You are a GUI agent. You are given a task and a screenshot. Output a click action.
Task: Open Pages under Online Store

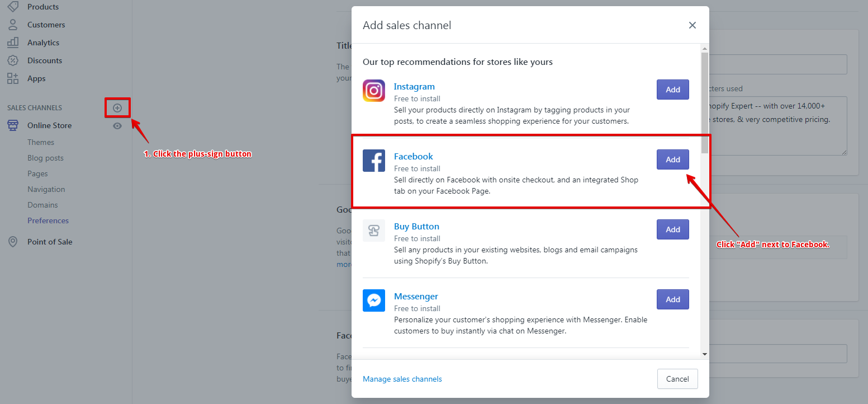pyautogui.click(x=37, y=173)
